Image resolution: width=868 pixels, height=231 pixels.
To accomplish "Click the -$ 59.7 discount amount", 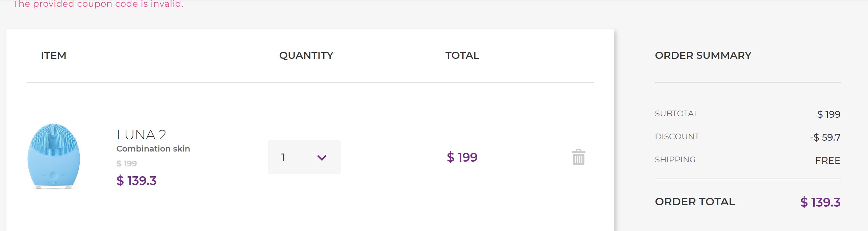I will [x=825, y=137].
